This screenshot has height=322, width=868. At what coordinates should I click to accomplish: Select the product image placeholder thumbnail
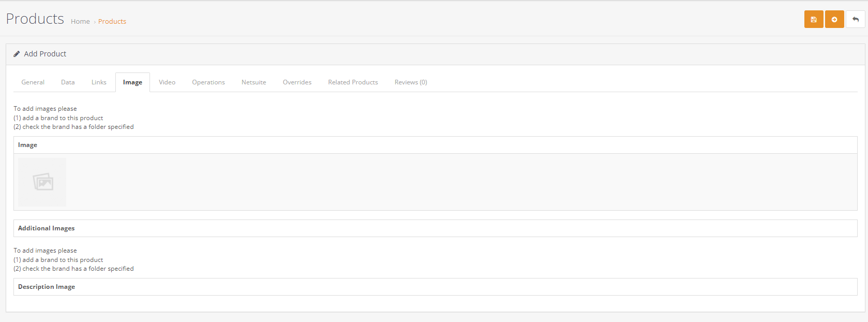42,182
